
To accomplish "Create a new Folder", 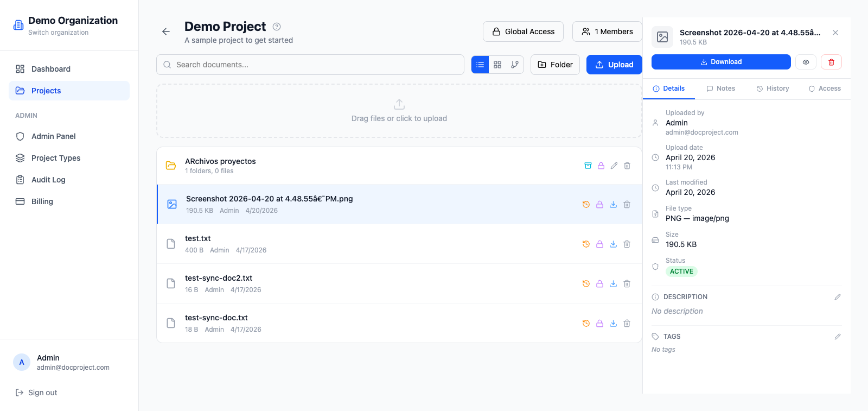I will coord(555,65).
